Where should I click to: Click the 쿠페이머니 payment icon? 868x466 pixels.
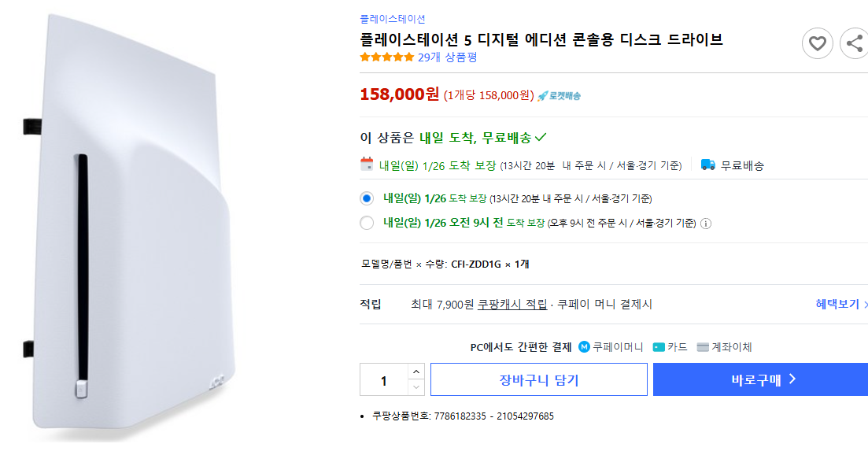pos(585,347)
